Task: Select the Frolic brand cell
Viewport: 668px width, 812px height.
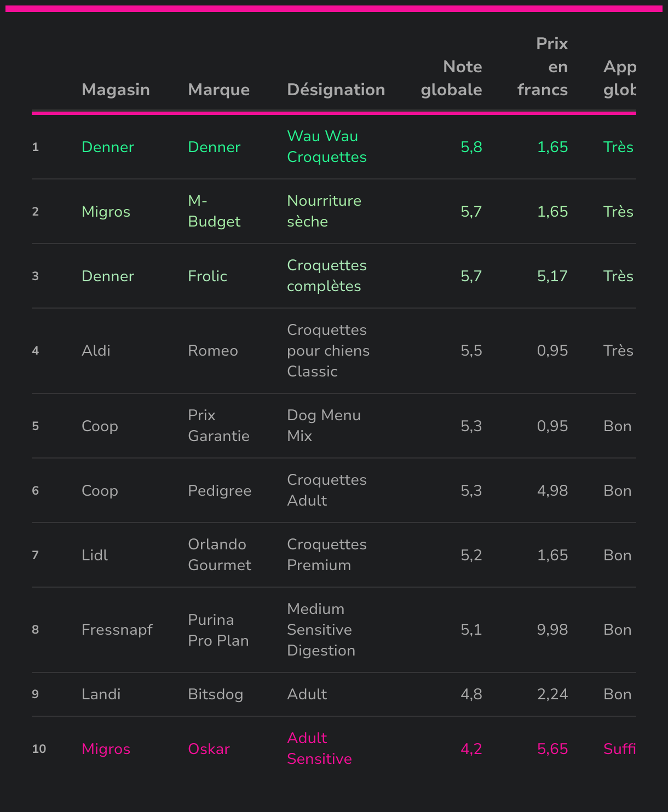Action: point(208,276)
